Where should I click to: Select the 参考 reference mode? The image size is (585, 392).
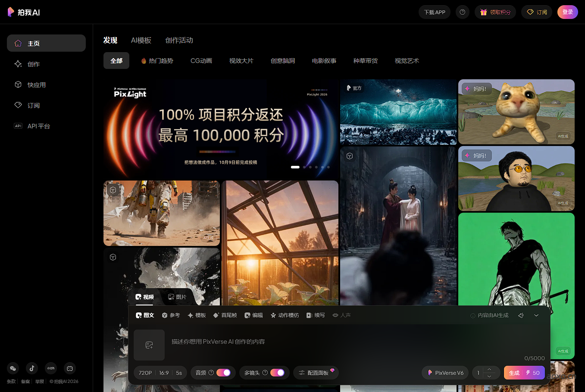[x=171, y=315]
